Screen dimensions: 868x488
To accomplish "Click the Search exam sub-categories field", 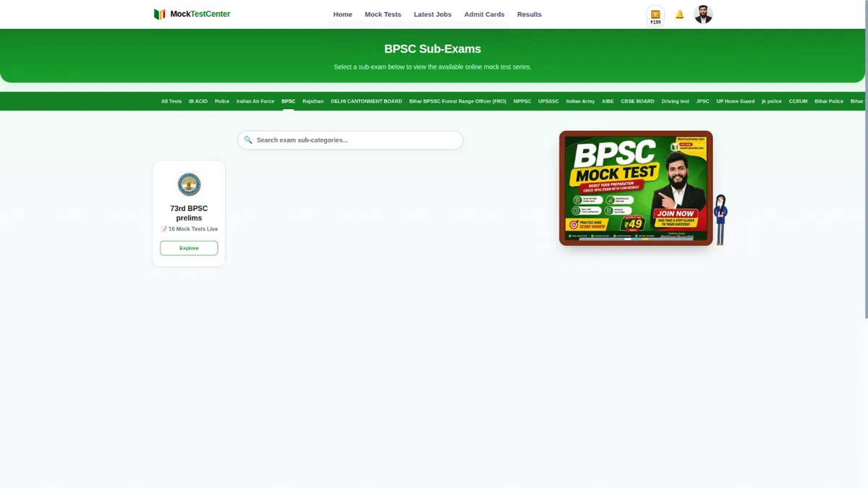I will [x=350, y=140].
